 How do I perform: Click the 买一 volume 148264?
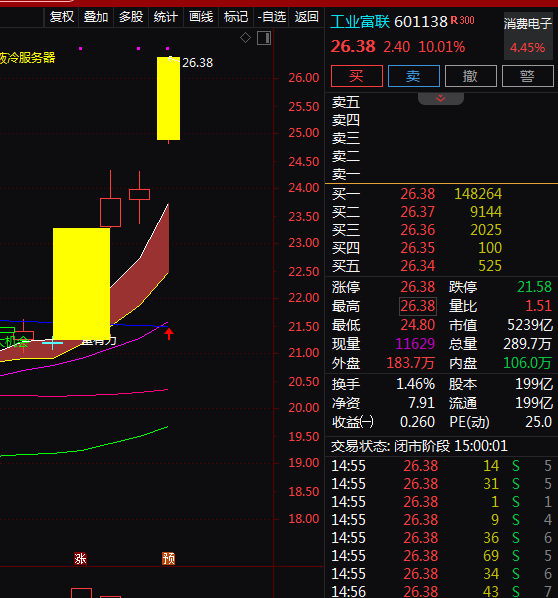(478, 194)
